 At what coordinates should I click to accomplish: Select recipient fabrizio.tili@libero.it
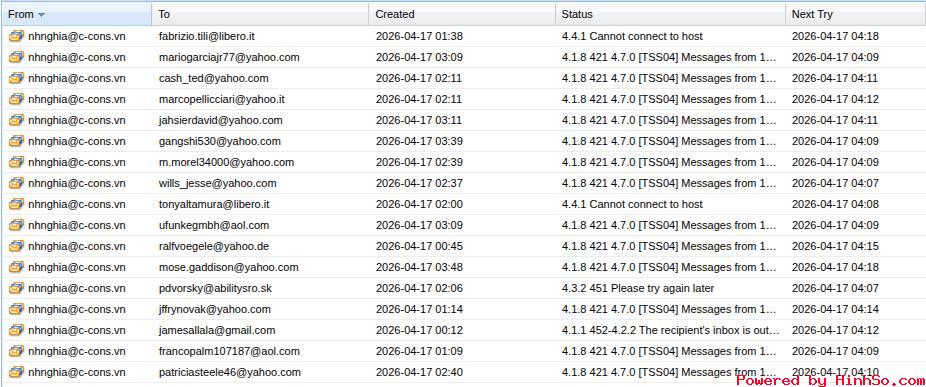[207, 36]
